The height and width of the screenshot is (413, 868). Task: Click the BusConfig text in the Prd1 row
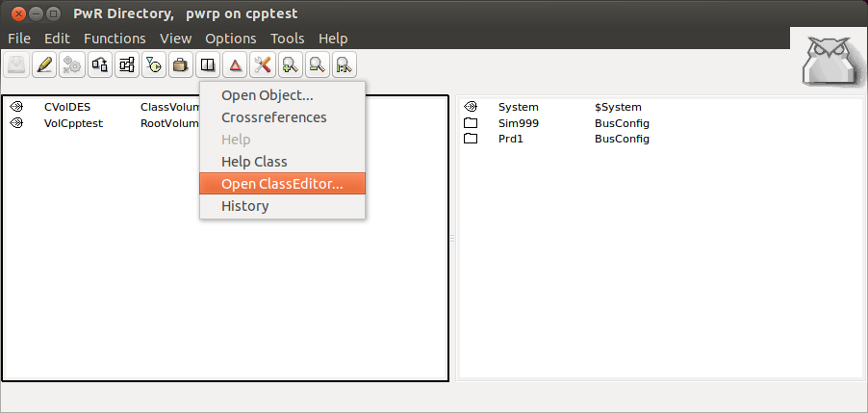click(x=623, y=139)
